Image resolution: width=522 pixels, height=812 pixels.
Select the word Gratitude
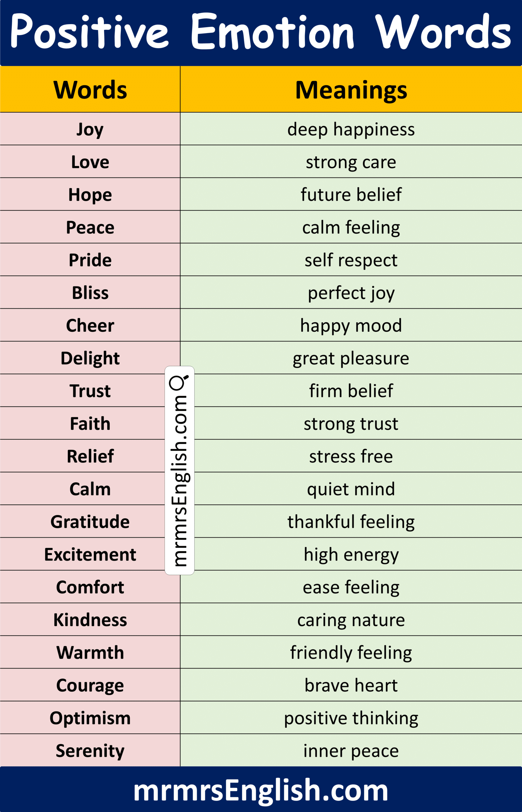pyautogui.click(x=90, y=521)
